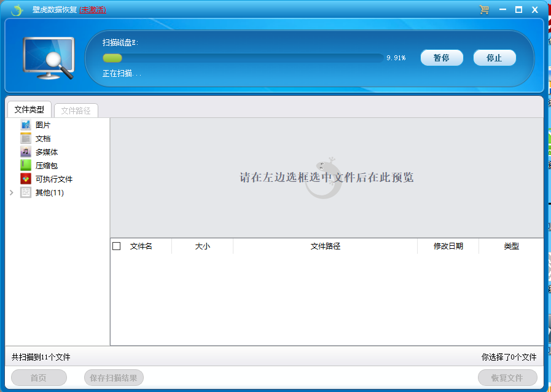Click the 压缩包 archive category icon
Screen dimensions: 551x392
pos(26,165)
